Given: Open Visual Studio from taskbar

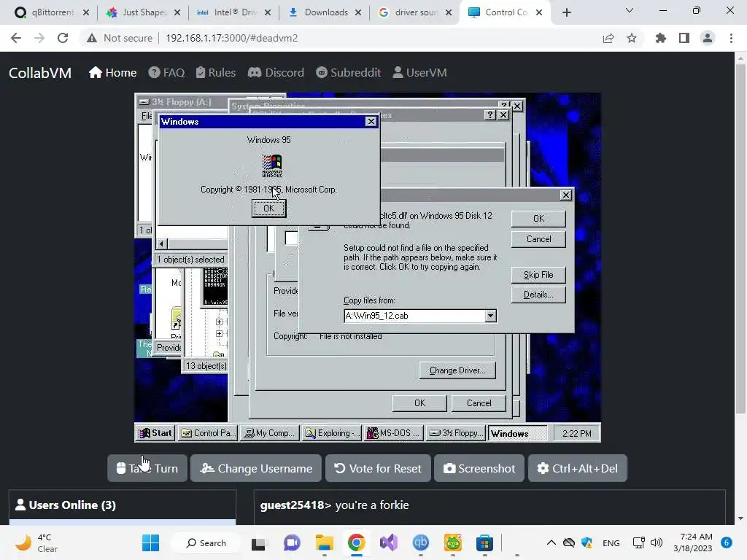Looking at the screenshot, I should point(388,542).
